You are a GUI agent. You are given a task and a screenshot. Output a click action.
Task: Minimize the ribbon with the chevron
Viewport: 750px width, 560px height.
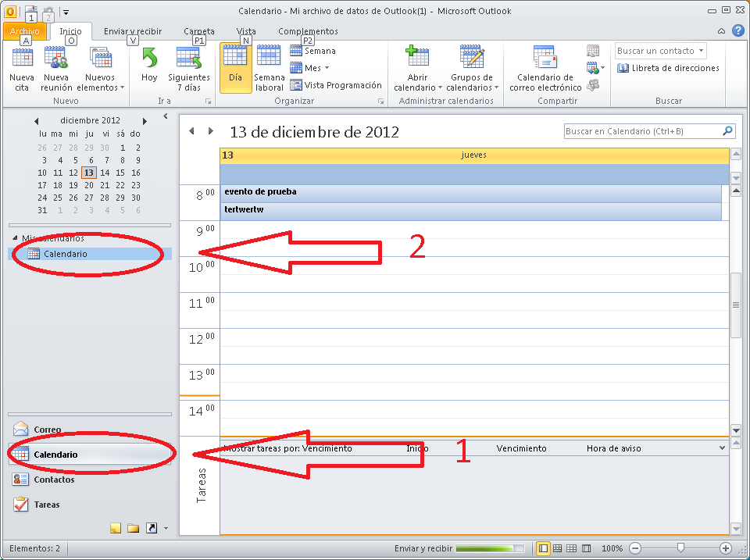click(721, 31)
